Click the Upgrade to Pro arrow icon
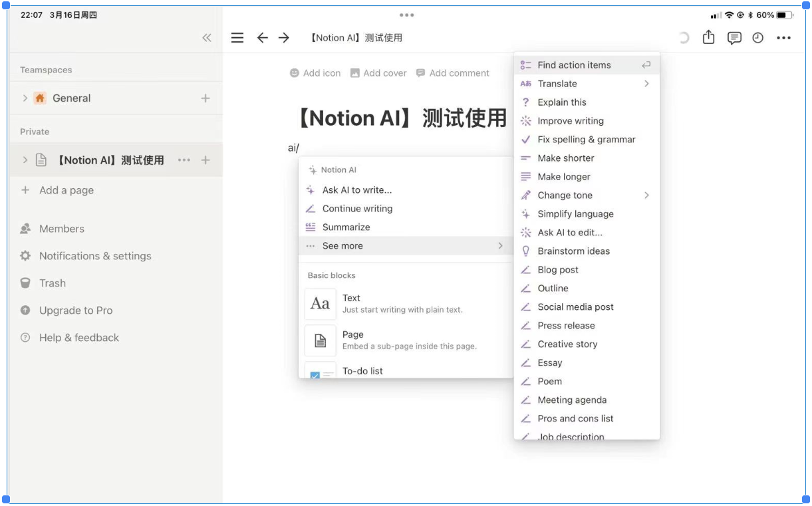The image size is (812, 506). (x=25, y=311)
